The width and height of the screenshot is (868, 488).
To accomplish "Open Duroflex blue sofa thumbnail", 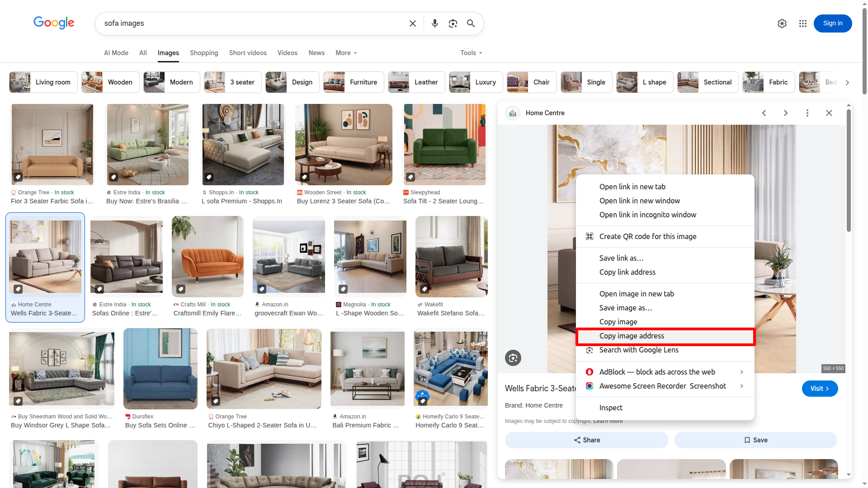I will [x=160, y=369].
